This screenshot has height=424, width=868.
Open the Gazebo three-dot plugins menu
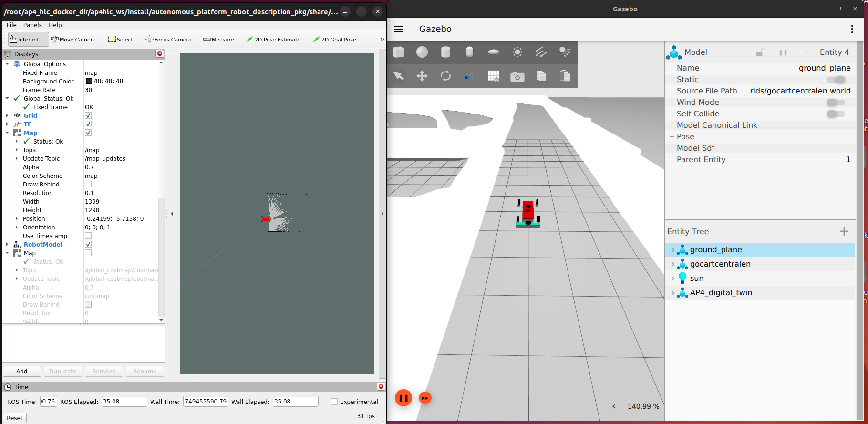click(852, 29)
